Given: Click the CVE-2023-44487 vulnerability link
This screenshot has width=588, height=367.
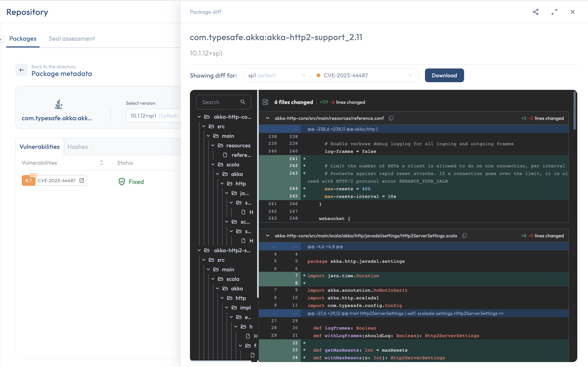Looking at the screenshot, I should (57, 181).
